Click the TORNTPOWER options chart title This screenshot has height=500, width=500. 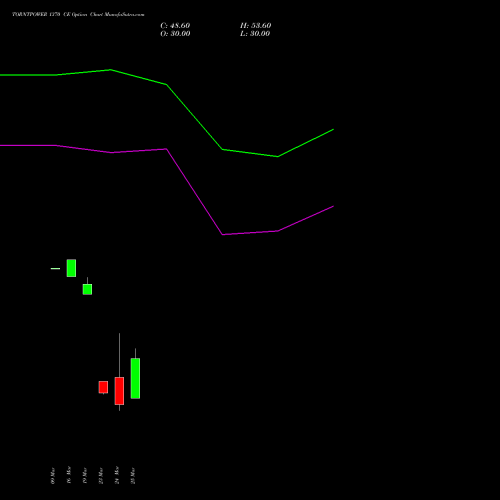pyautogui.click(x=78, y=15)
